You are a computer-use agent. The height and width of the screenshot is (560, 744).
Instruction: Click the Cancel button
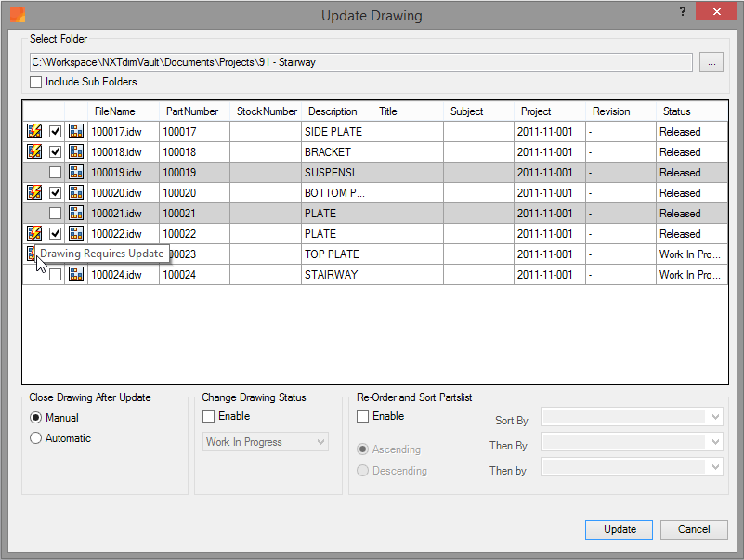694,529
